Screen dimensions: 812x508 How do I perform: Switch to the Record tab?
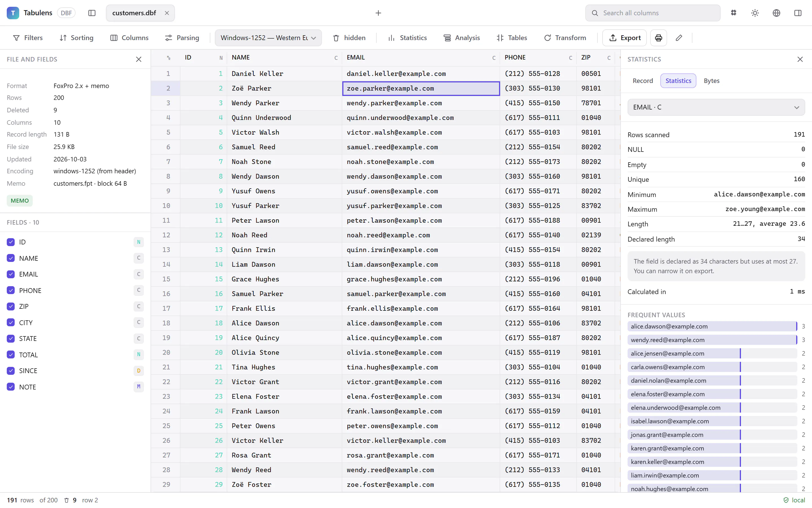coord(643,81)
